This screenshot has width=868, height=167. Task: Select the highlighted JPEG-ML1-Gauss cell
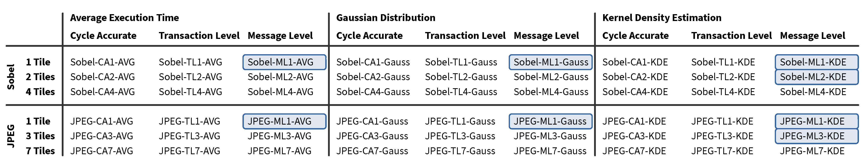(550, 122)
